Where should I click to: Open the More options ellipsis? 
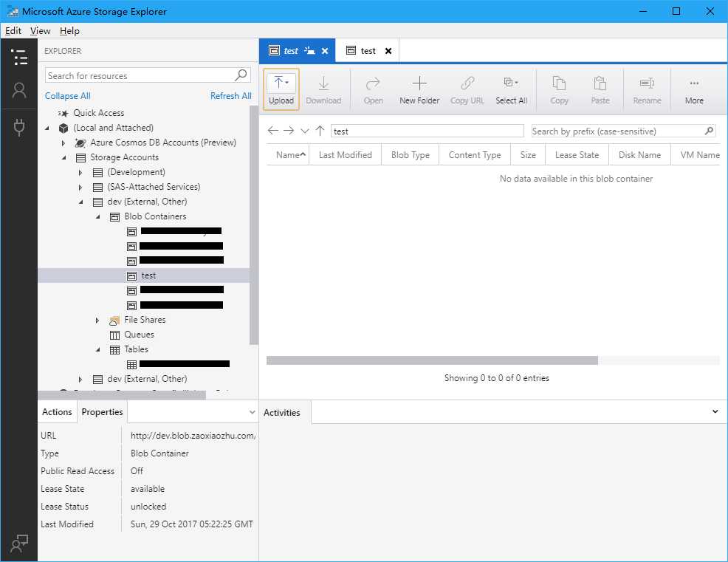[x=694, y=89]
